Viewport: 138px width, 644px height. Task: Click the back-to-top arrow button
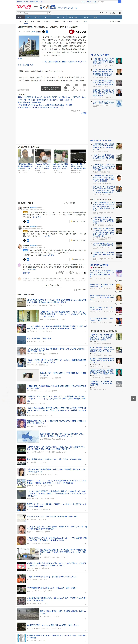point(133,398)
